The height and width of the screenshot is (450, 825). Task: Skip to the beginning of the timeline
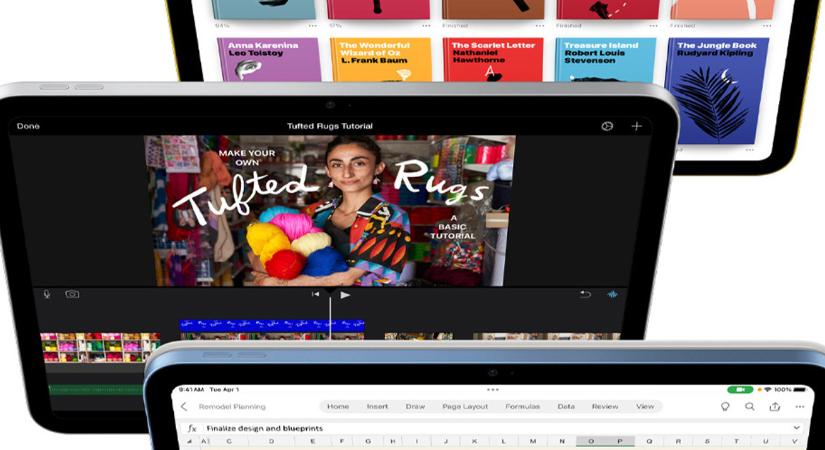point(316,295)
